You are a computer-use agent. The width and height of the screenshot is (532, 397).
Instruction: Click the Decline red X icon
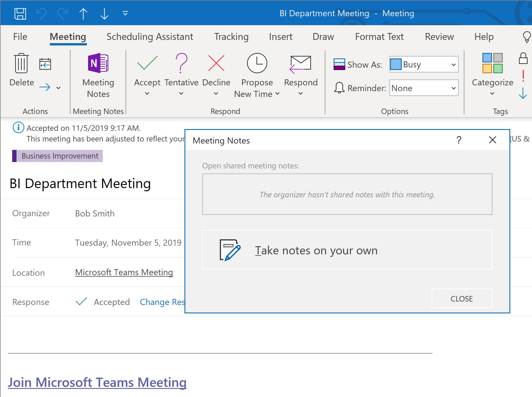[216, 63]
